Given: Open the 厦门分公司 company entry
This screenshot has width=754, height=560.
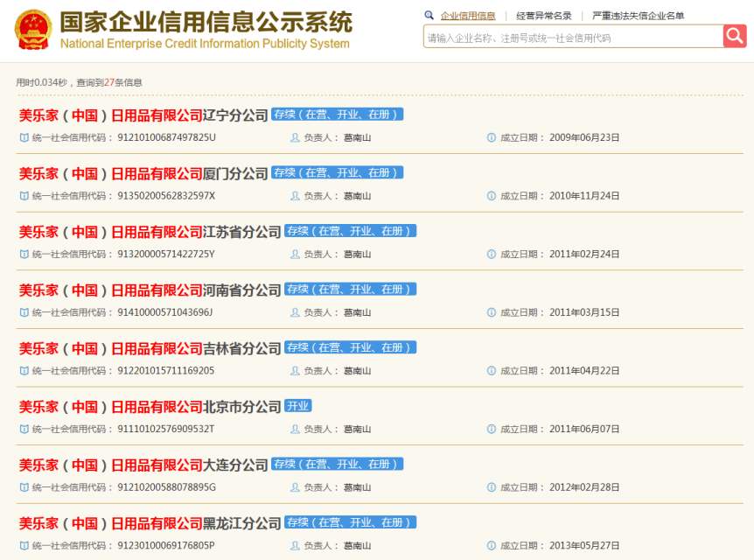Looking at the screenshot, I should pyautogui.click(x=143, y=173).
